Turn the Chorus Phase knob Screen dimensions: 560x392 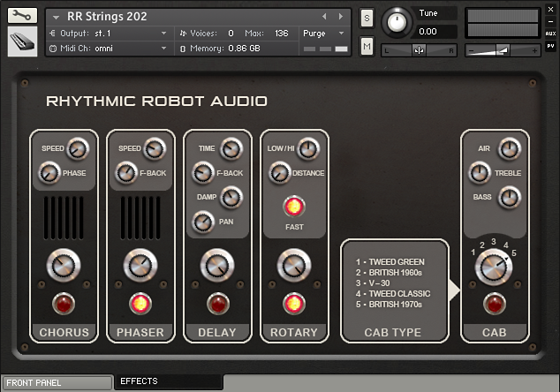click(x=49, y=173)
